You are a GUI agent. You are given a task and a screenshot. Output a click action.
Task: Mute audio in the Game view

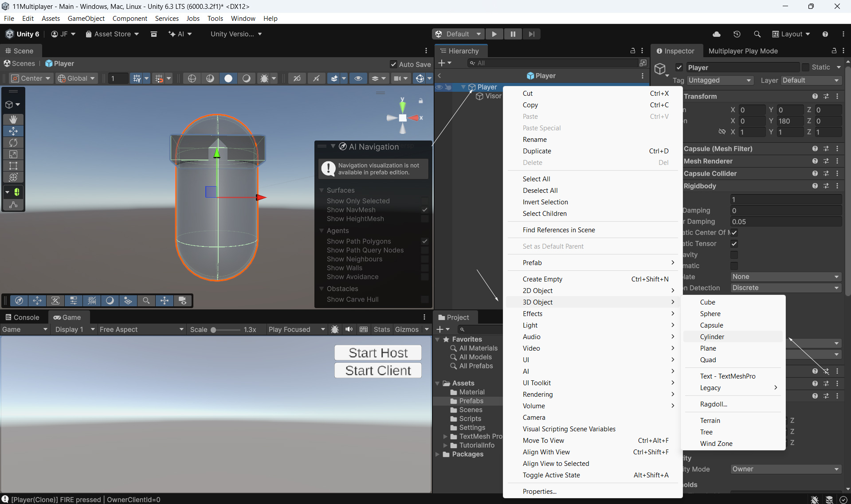coord(349,329)
